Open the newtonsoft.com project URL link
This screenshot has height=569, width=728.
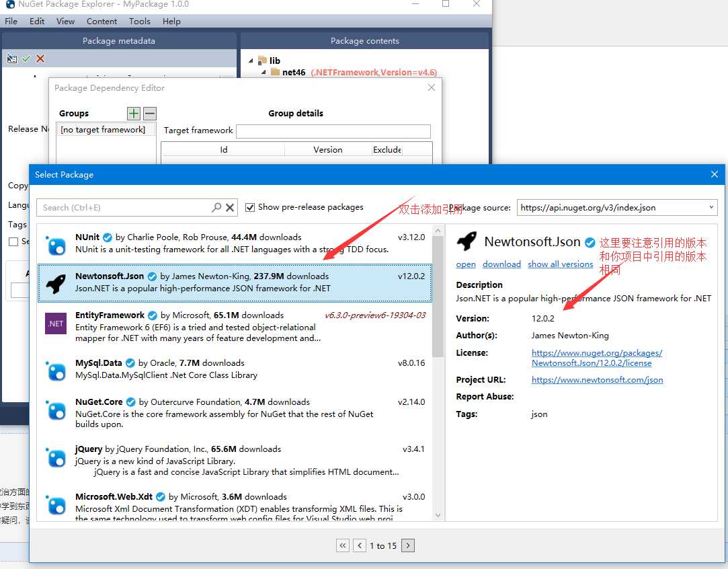(597, 379)
